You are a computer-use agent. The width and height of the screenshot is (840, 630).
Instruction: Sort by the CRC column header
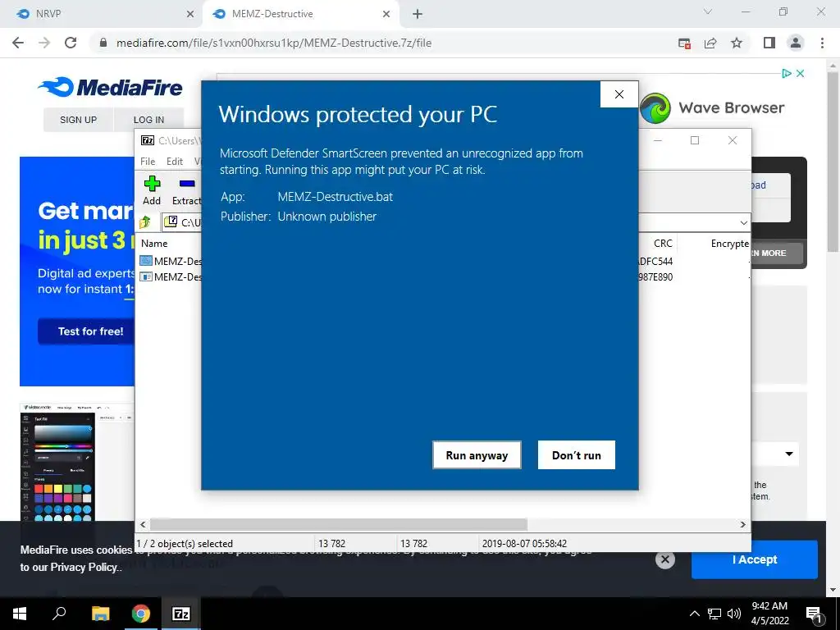[663, 243]
